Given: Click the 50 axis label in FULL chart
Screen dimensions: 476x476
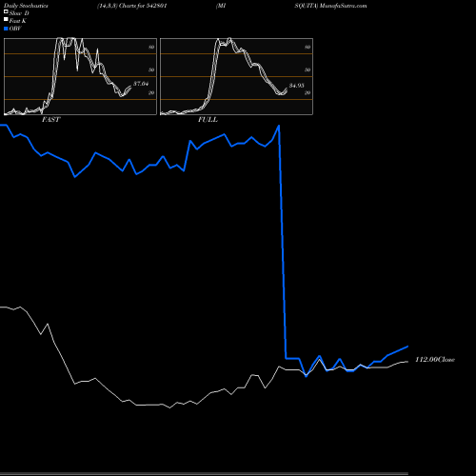Looking at the screenshot, I should (307, 69).
